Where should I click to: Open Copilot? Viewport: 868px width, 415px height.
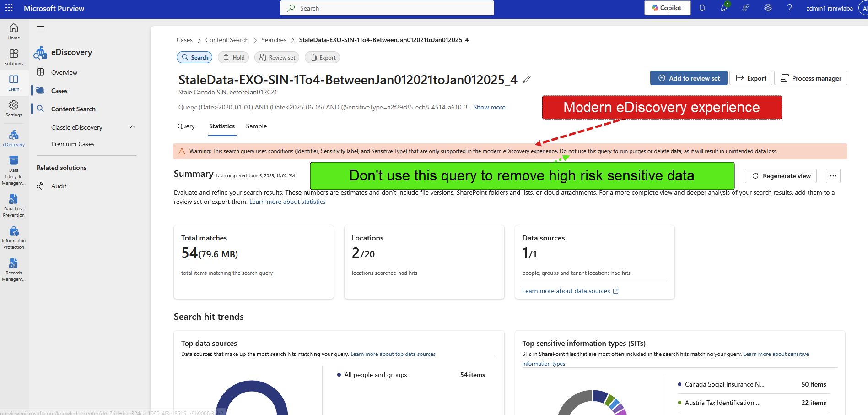[667, 8]
